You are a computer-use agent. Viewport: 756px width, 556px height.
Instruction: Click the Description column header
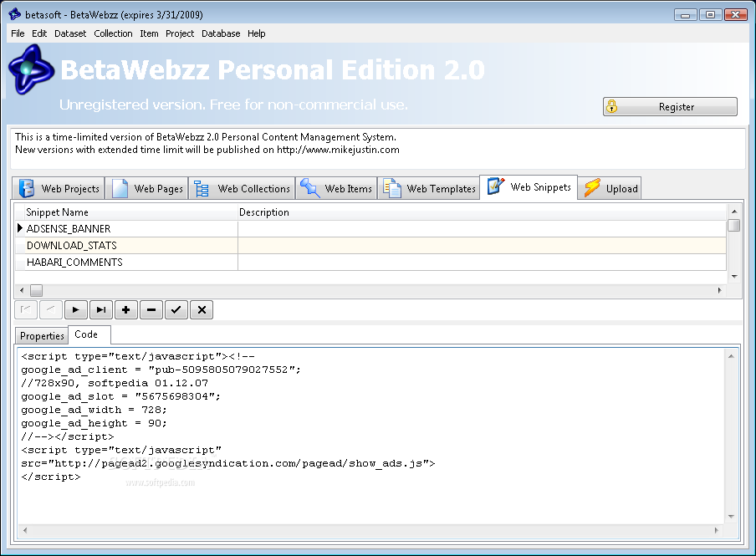click(x=483, y=212)
